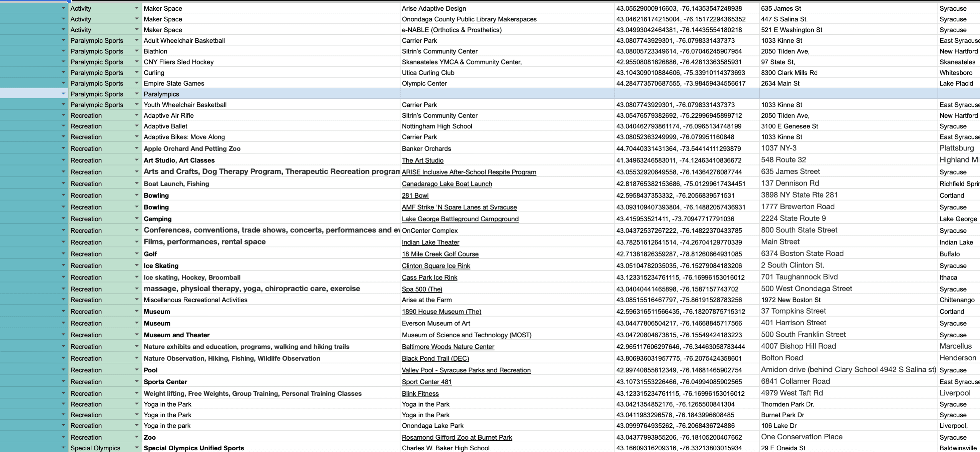Click the Indian Lake Theater link
980x452 pixels.
(x=430, y=242)
